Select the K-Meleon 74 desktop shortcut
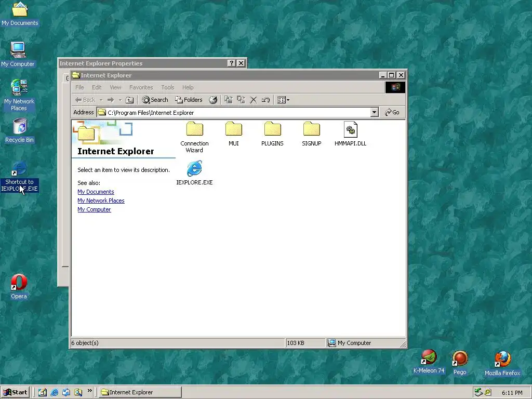This screenshot has width=532, height=399. click(429, 362)
